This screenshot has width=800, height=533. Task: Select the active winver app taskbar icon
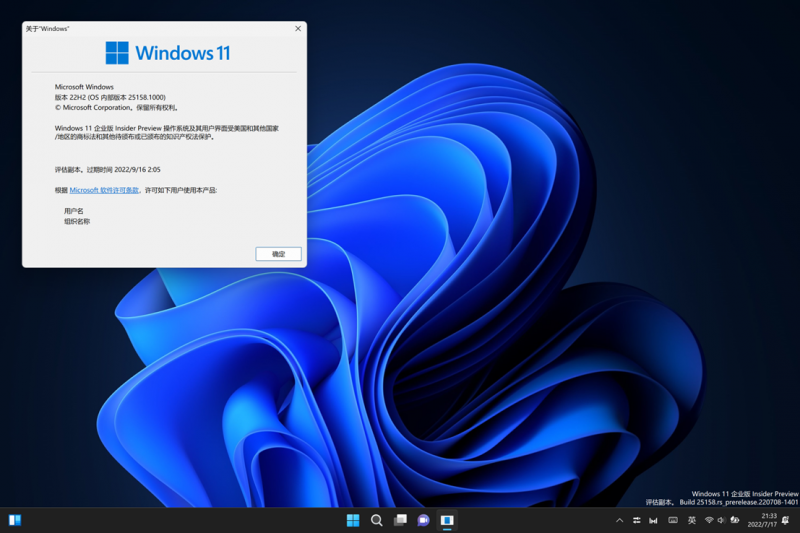tap(447, 520)
